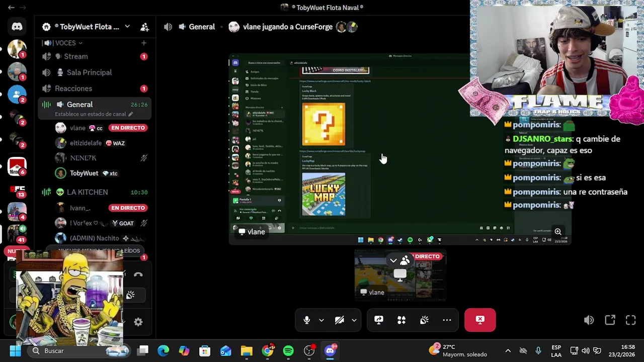
Task: Open the server icon with badge 13
Action: (17, 190)
